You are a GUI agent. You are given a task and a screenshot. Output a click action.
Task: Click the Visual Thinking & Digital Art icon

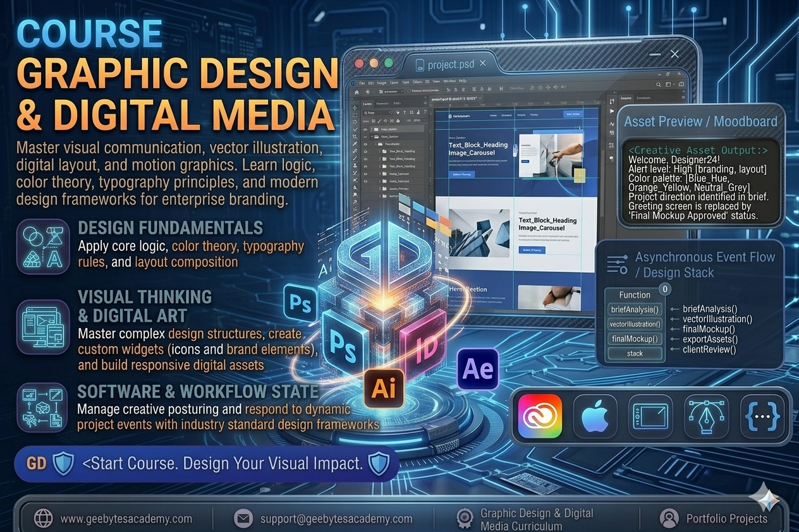(x=44, y=327)
